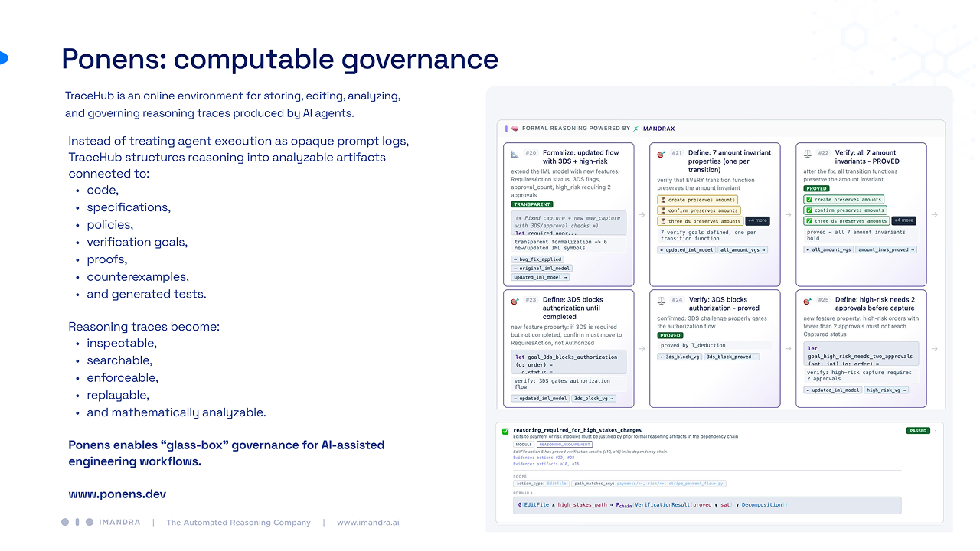Select the MODULE tag
Viewport: 980px width, 551px height.
click(x=524, y=444)
